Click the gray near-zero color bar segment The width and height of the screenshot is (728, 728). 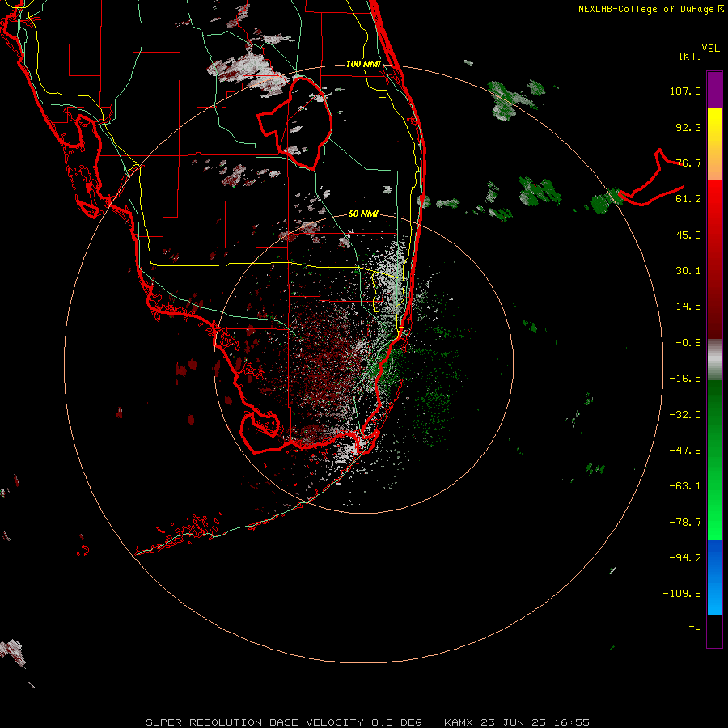714,360
